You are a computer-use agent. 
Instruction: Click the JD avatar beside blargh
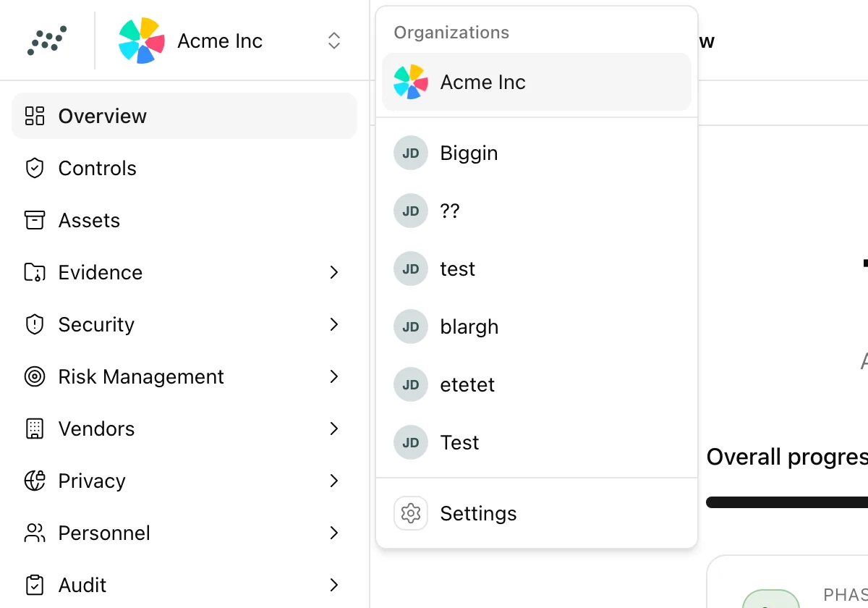click(x=411, y=326)
